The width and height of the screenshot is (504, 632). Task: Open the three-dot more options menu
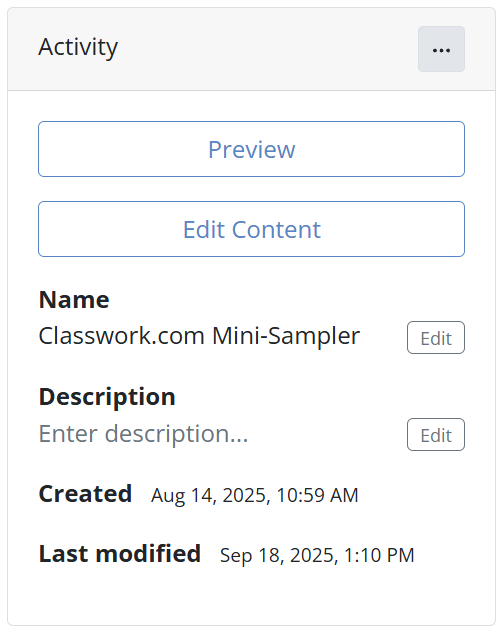pyautogui.click(x=441, y=49)
